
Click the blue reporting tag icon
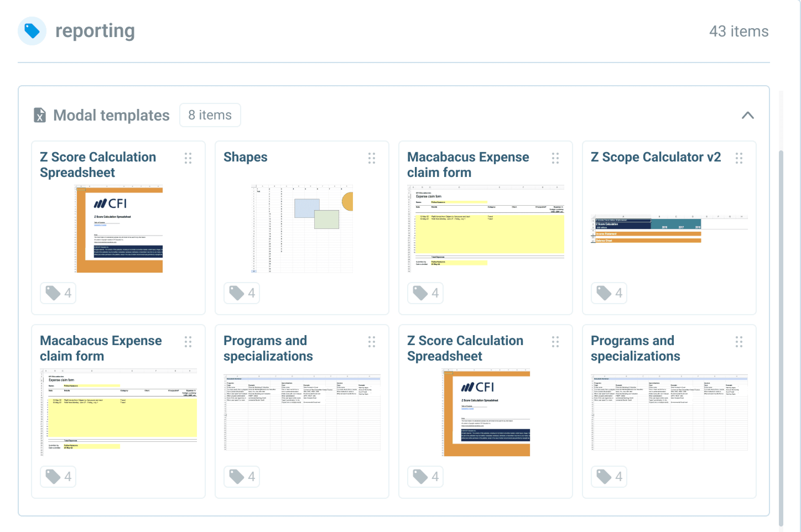pyautogui.click(x=32, y=31)
